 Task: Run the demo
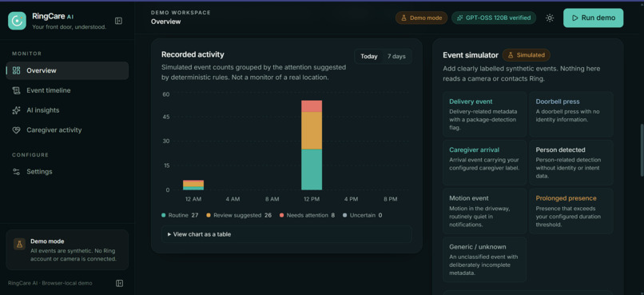(x=594, y=18)
